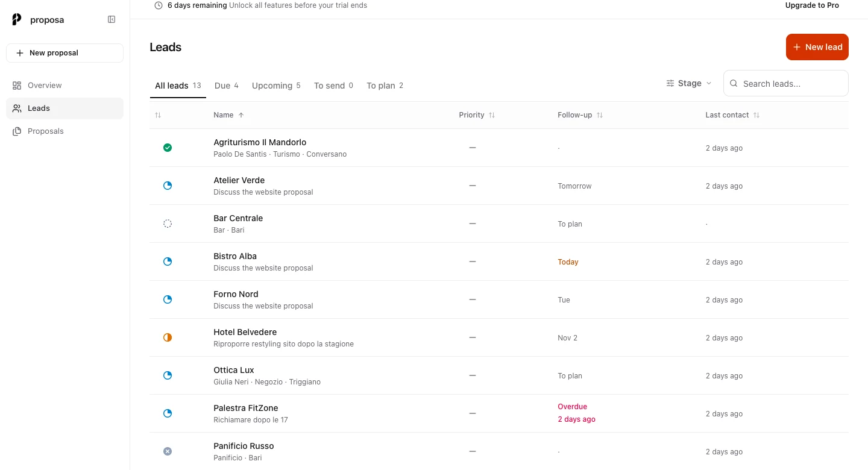Click the clock icon in the trial banner

159,5
